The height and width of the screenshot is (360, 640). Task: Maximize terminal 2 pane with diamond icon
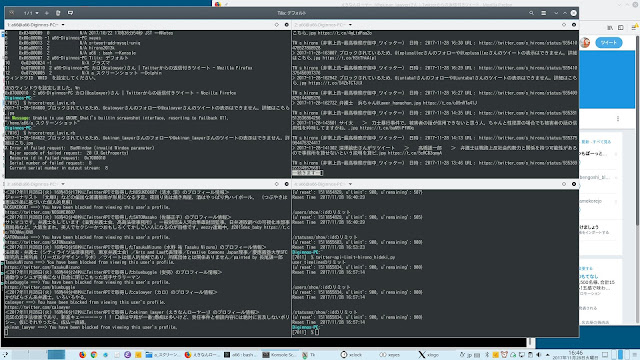(564, 25)
